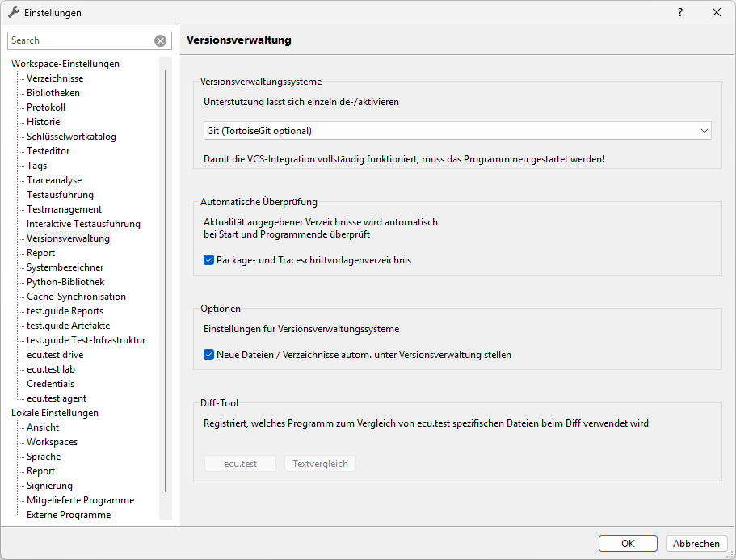
Task: Open the Verzeichnisse settings page
Action: pyautogui.click(x=55, y=78)
